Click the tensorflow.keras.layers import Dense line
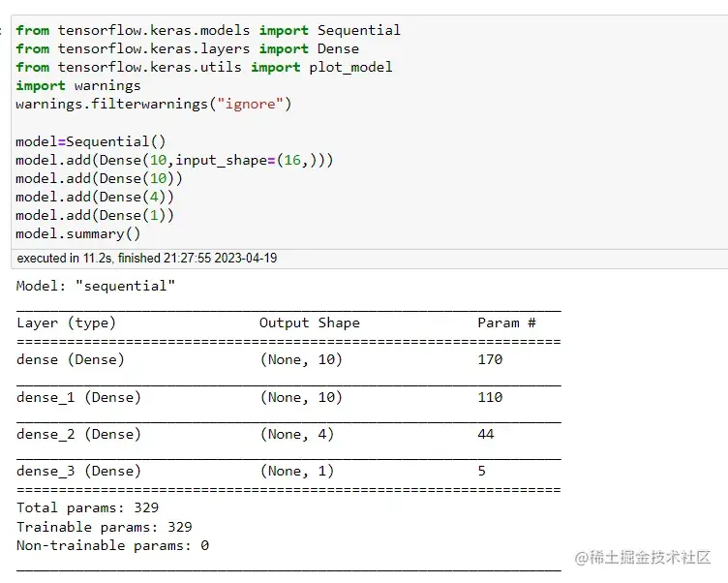 [x=187, y=48]
